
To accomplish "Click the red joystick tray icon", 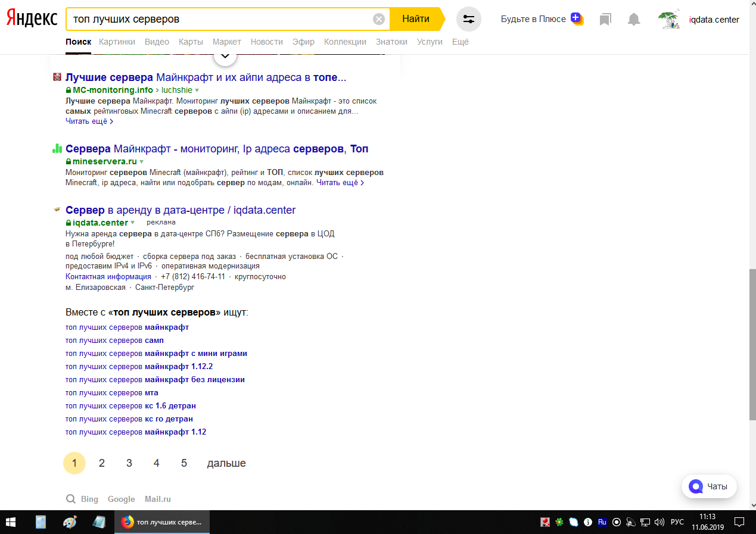I will click(x=545, y=522).
